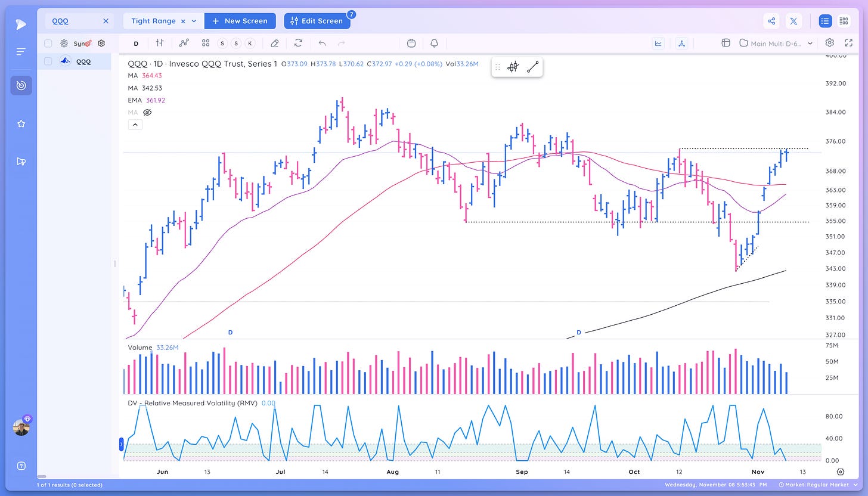Image resolution: width=868 pixels, height=496 pixels.
Task: Open the user avatar profile
Action: pyautogui.click(x=21, y=427)
